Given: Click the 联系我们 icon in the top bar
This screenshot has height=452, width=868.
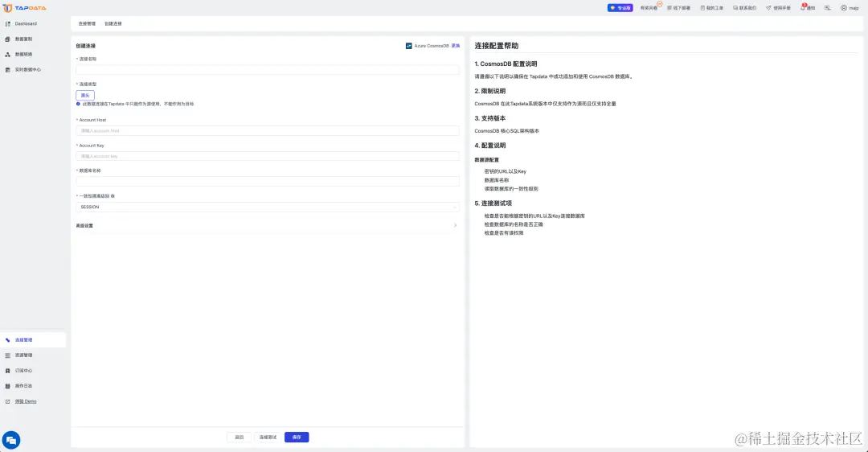Looking at the screenshot, I should coord(735,8).
